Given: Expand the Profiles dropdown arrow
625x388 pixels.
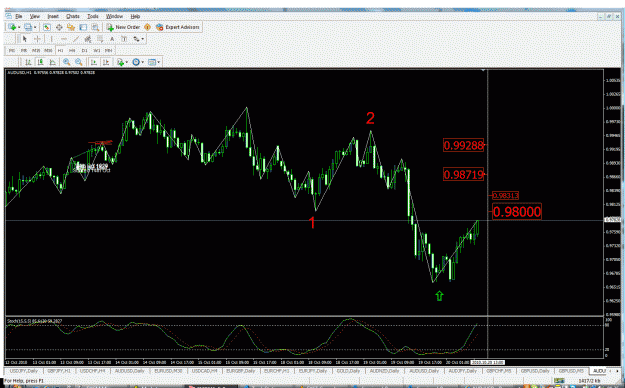Looking at the screenshot, I should [35, 27].
